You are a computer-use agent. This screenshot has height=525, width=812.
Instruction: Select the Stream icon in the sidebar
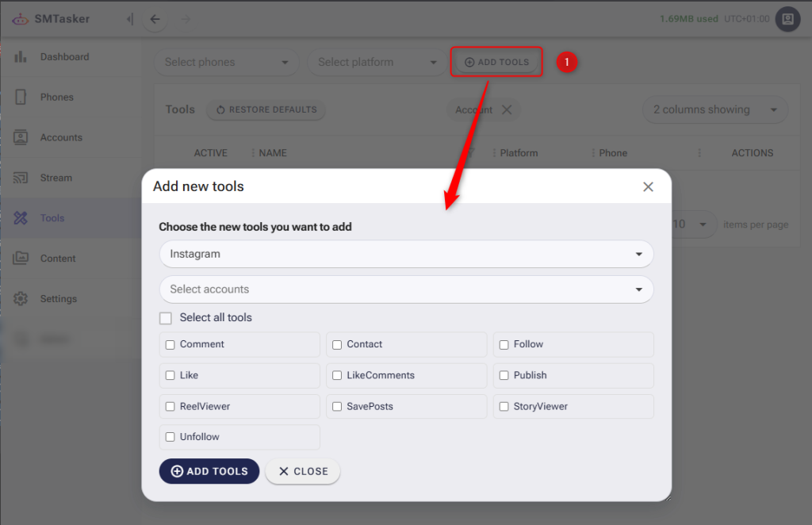coord(20,178)
